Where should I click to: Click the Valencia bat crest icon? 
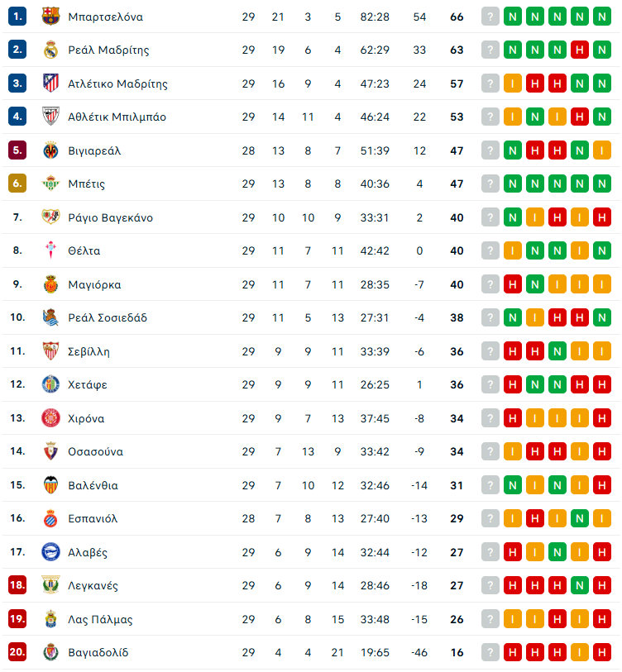tap(50, 485)
